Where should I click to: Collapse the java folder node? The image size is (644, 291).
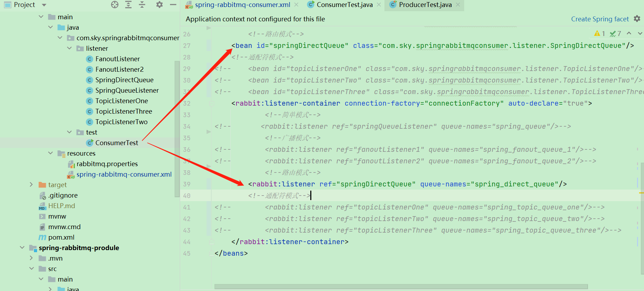click(x=50, y=27)
